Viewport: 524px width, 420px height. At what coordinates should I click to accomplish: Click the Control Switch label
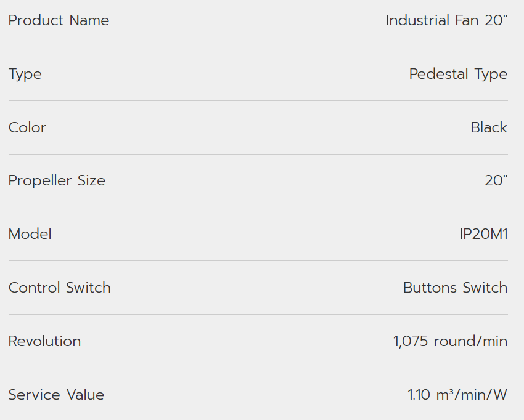(60, 288)
